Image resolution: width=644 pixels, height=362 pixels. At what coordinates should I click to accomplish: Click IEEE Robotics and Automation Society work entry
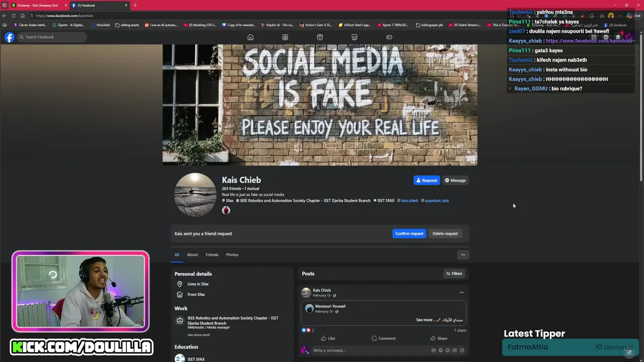pyautogui.click(x=233, y=320)
